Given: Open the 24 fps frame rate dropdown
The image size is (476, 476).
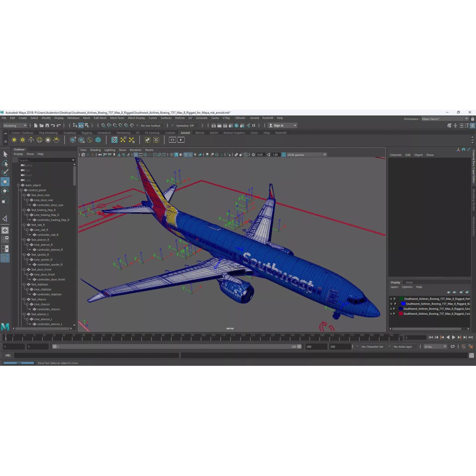Looking at the screenshot, I should 435,347.
